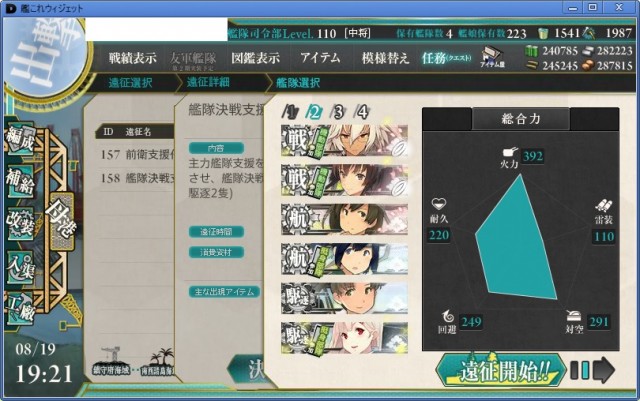Switch to fleet number 3

coord(338,111)
